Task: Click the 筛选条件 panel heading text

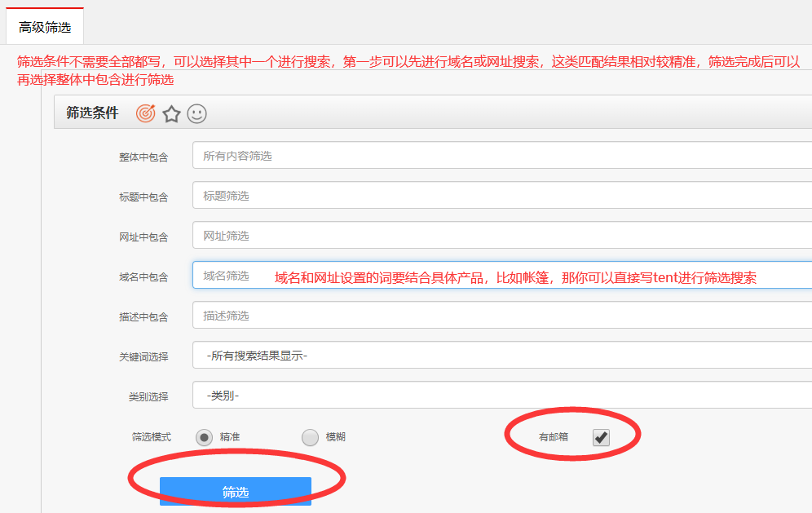Action: 92,113
